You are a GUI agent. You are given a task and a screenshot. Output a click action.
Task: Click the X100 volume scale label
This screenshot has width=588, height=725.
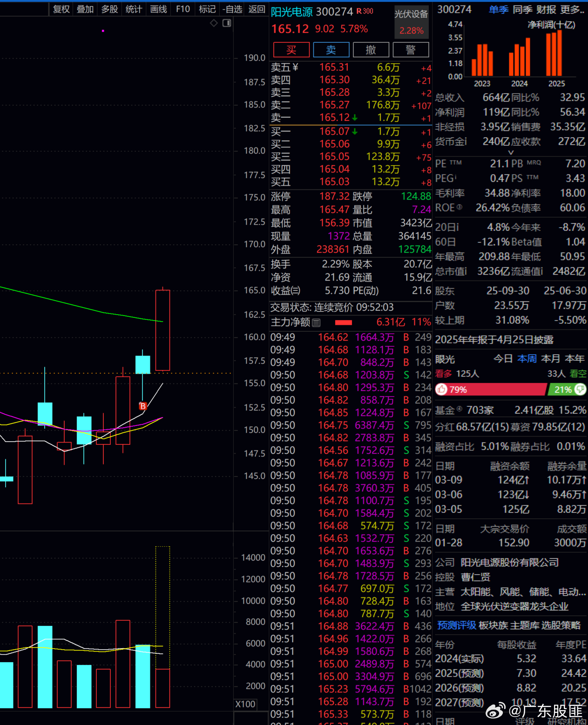[x=245, y=704]
